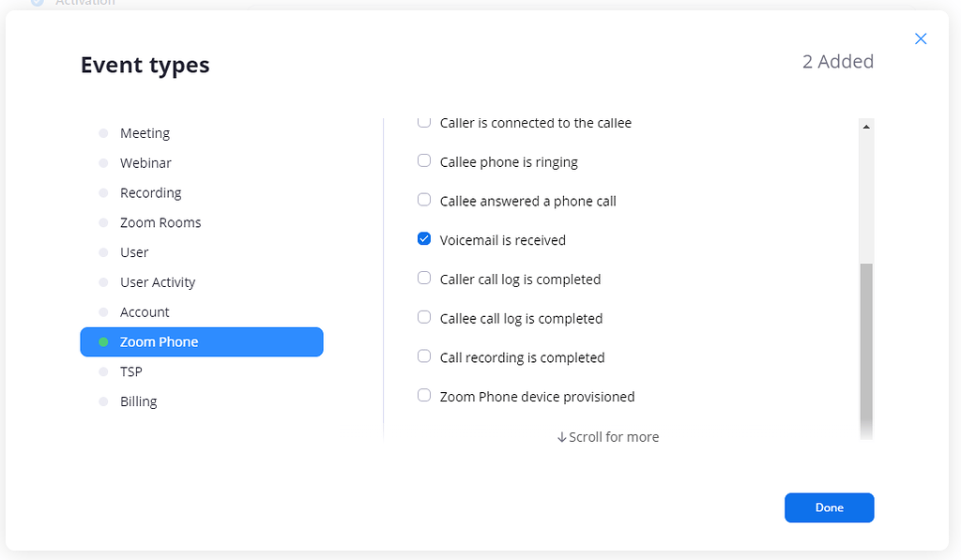Open Webinar event types
This screenshot has width=961, height=560.
point(146,162)
